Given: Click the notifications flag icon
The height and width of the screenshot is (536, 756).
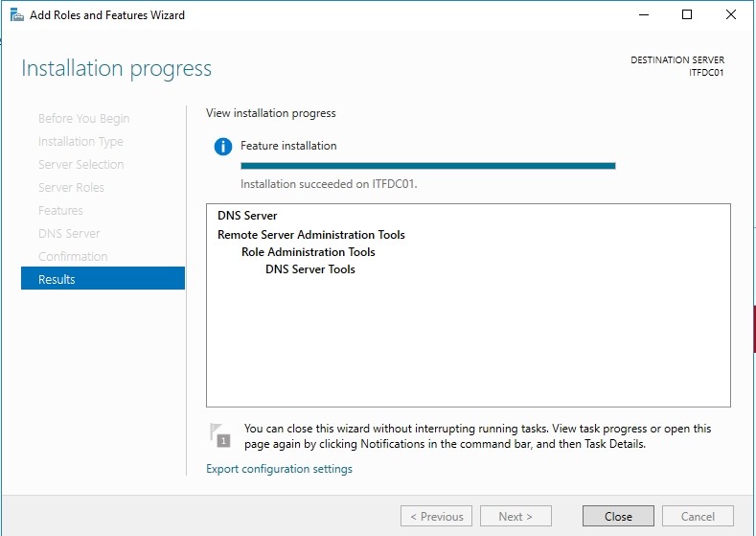Looking at the screenshot, I should click(219, 435).
